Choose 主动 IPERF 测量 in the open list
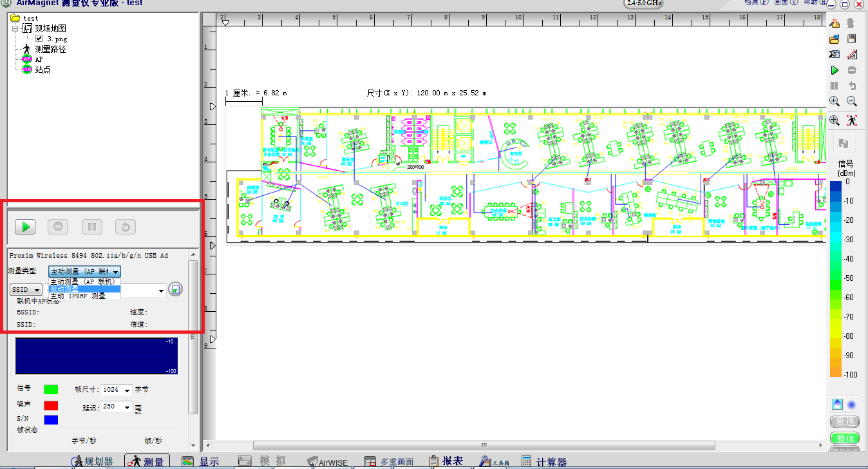This screenshot has width=868, height=469. tap(78, 296)
